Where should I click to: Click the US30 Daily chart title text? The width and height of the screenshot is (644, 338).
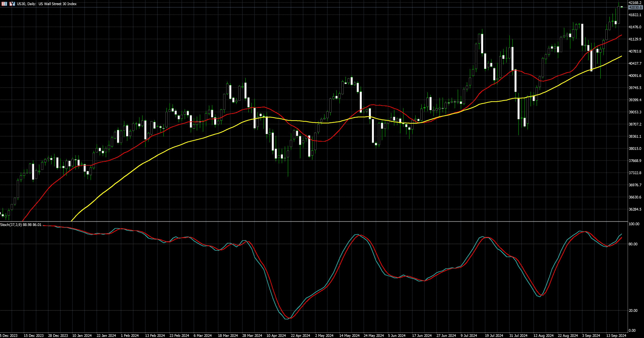(x=47, y=4)
